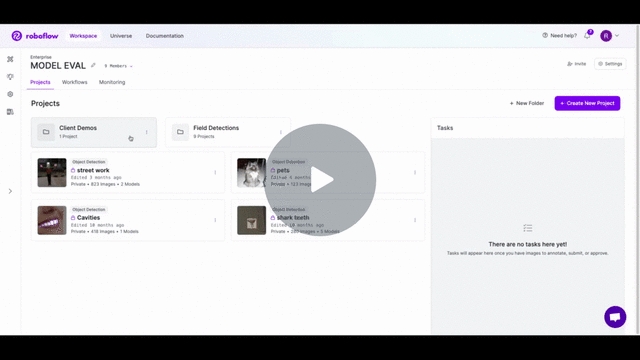Open the chat support bubble icon

(x=615, y=317)
